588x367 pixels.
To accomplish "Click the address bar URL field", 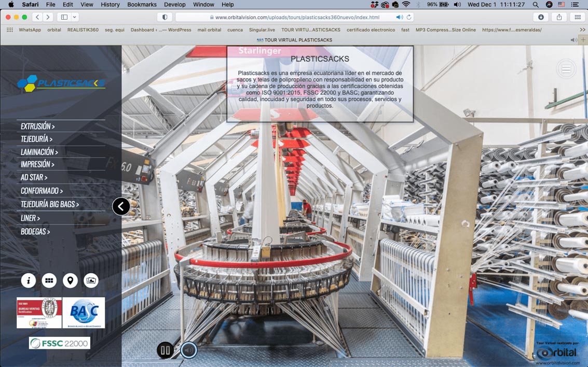I will pyautogui.click(x=294, y=17).
